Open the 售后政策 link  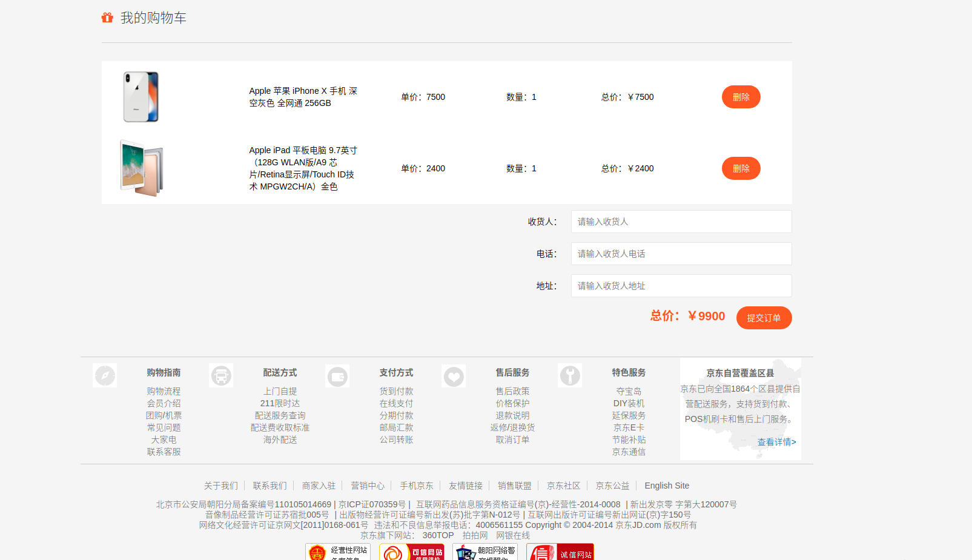[512, 391]
